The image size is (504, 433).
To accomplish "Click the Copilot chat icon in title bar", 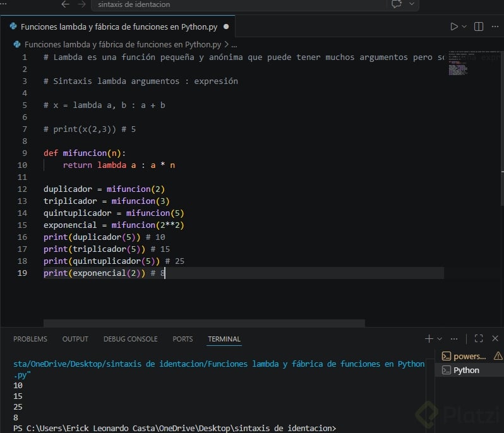I will click(397, 4).
